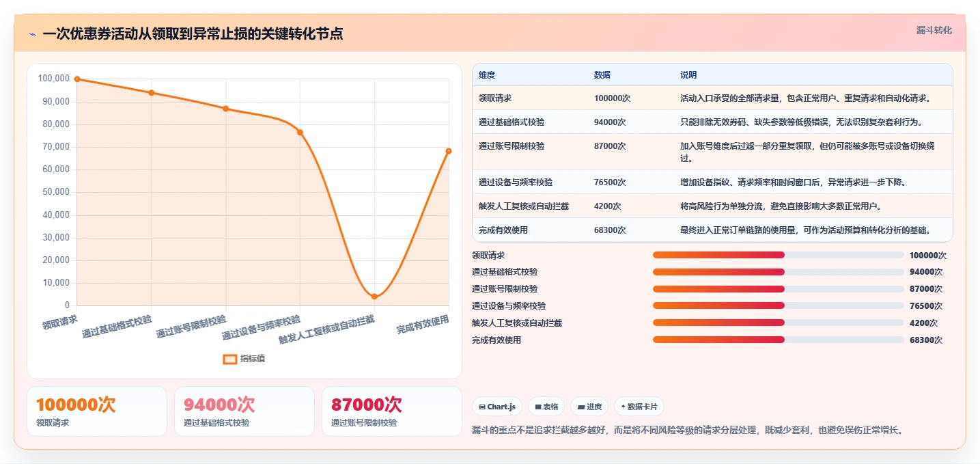
Task: Open the 87000次 stat card
Action: 392,411
